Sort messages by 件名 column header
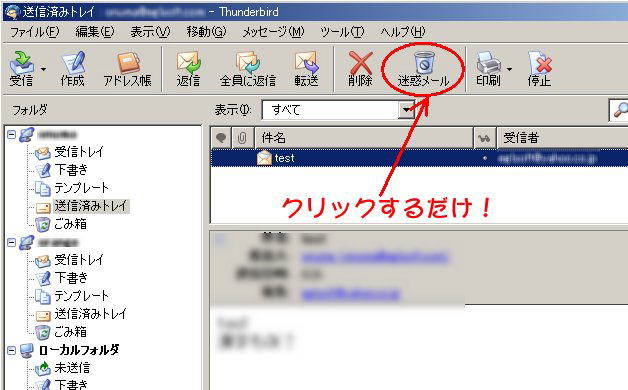The width and height of the screenshot is (628, 390). (364, 138)
